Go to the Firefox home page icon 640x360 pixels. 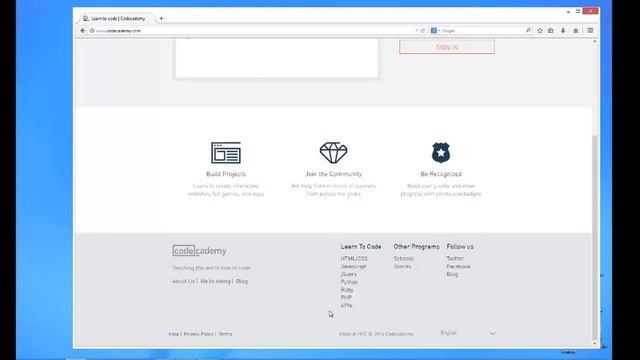(576, 31)
